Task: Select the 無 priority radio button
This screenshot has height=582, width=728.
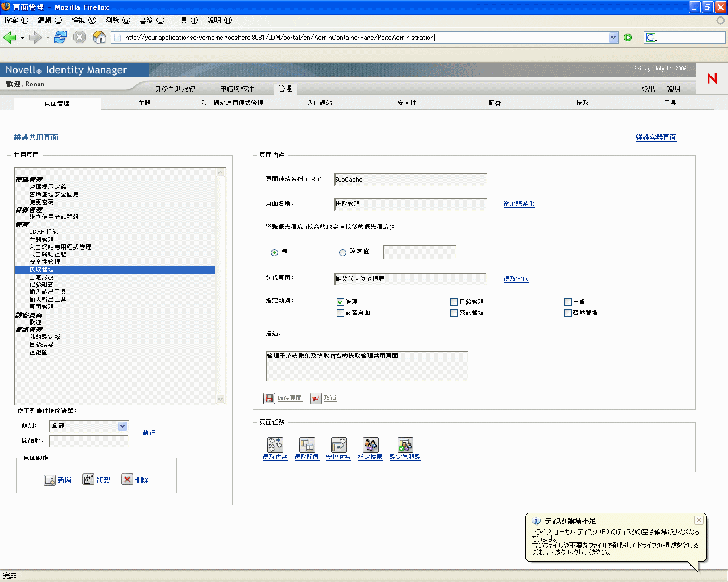Action: pyautogui.click(x=275, y=252)
